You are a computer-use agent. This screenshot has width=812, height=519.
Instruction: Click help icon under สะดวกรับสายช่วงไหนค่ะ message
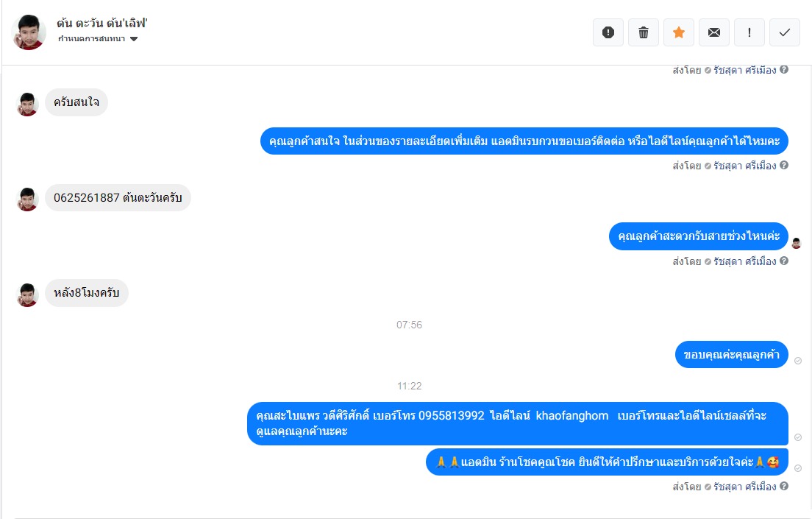pyautogui.click(x=784, y=261)
